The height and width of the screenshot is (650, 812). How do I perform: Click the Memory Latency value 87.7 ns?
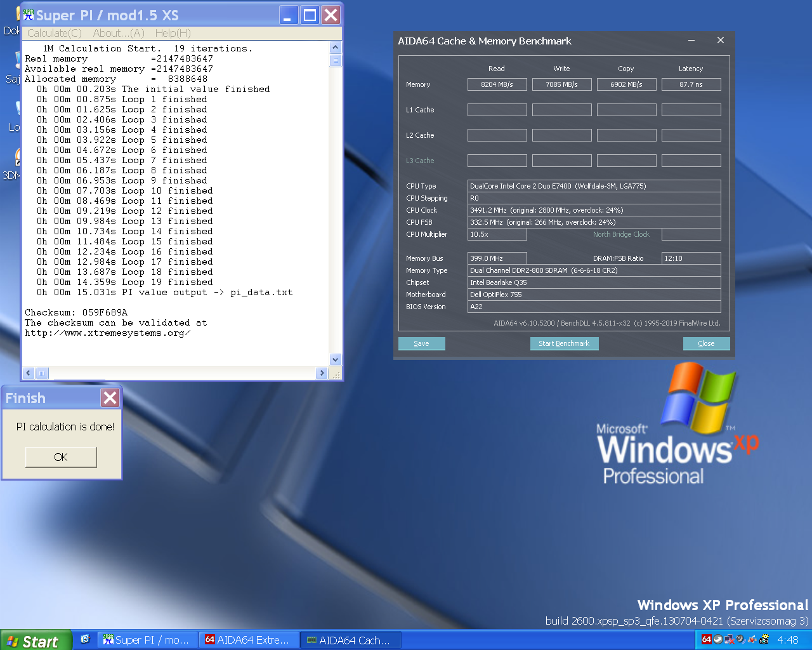tap(691, 84)
